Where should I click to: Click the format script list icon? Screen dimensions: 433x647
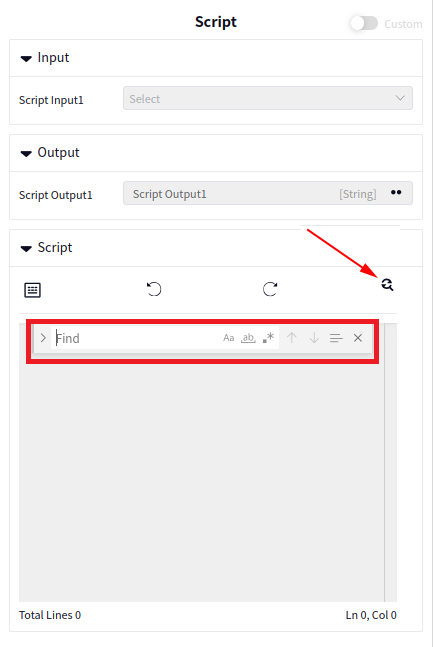[x=32, y=290]
